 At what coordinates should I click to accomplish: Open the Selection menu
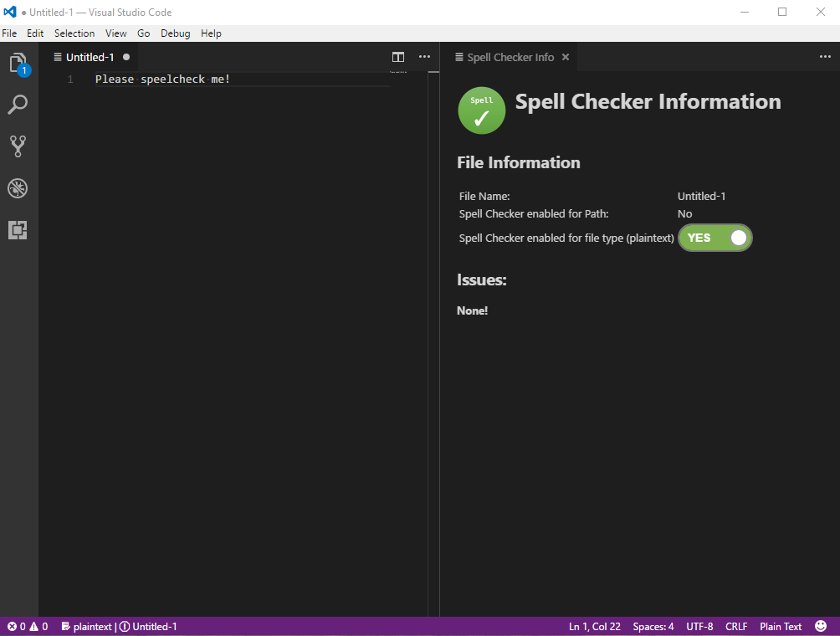click(x=74, y=33)
